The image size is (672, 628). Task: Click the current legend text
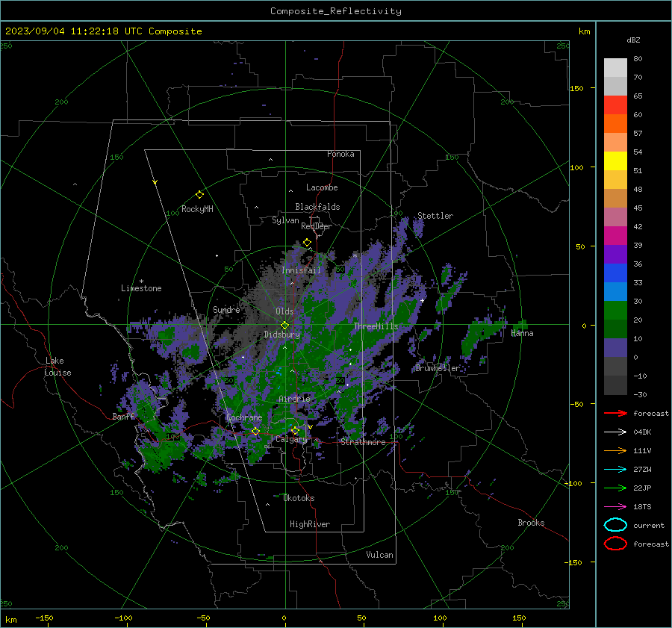point(649,525)
